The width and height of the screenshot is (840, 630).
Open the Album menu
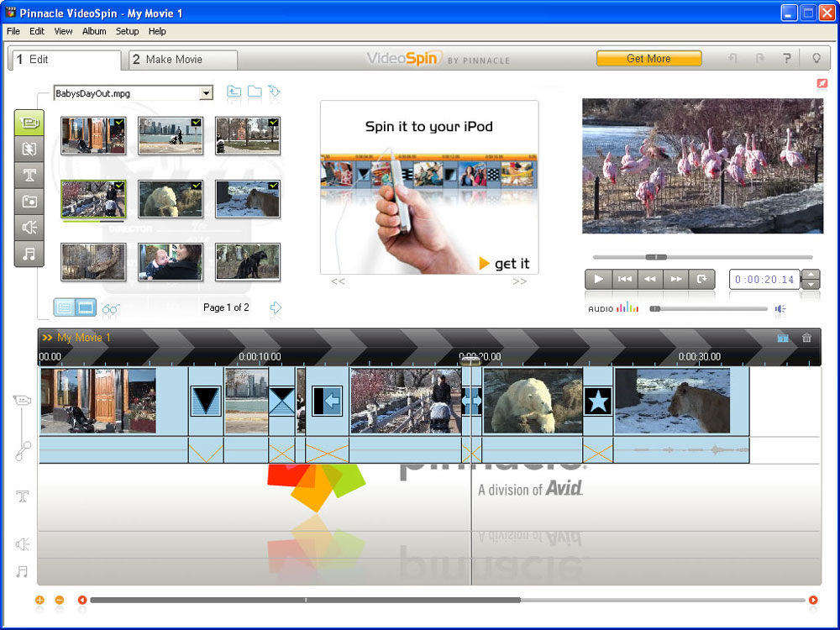coord(94,31)
